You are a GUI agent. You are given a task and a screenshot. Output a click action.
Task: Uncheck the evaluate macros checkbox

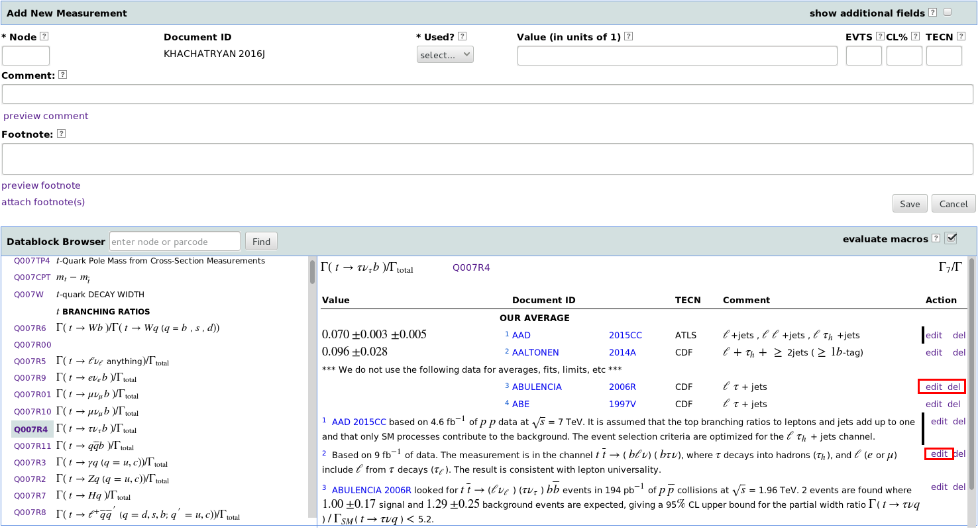pos(952,238)
